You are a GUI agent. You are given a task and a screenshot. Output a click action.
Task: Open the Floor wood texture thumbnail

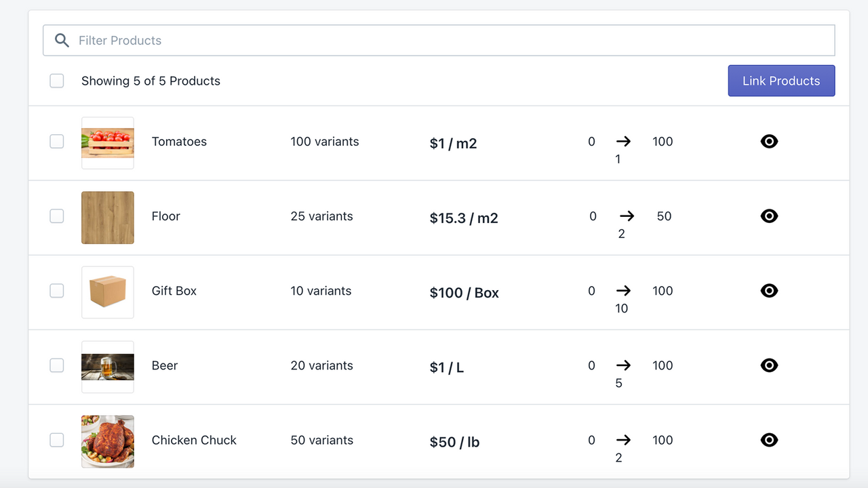[x=108, y=218]
